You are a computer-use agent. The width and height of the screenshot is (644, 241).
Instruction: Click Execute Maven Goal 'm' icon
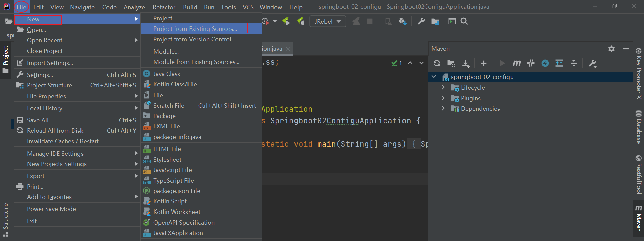(517, 63)
